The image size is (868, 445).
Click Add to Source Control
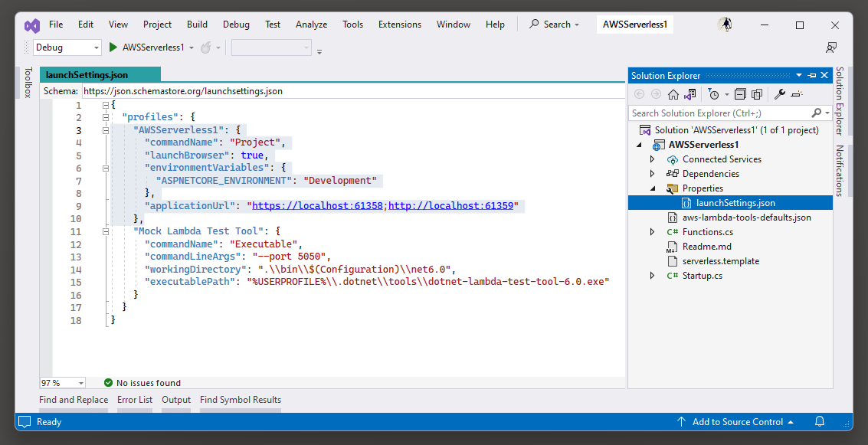coord(737,422)
